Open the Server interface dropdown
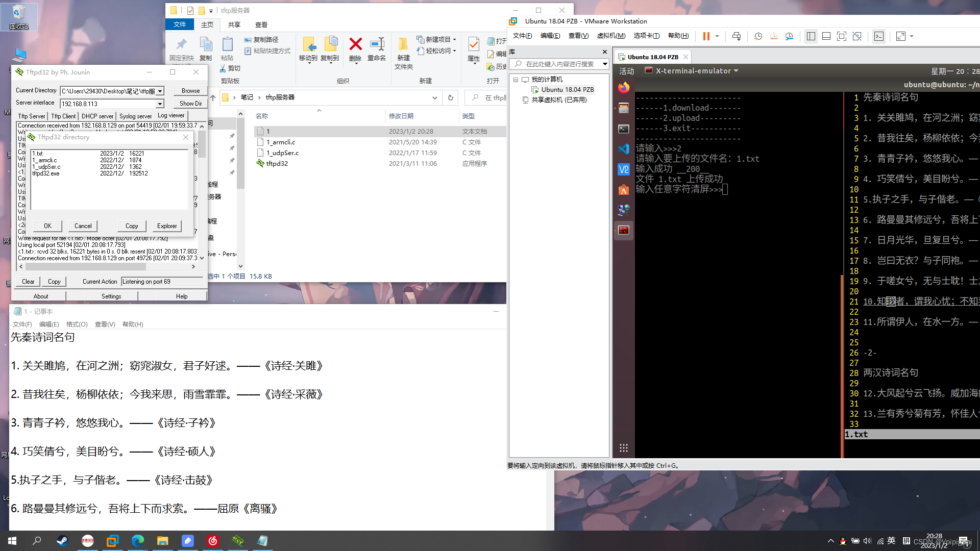 [x=160, y=104]
